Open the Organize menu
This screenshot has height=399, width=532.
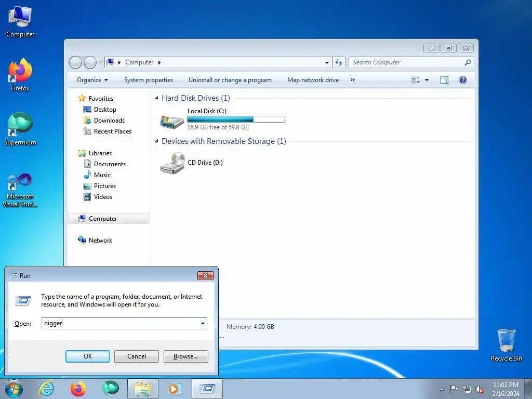[x=92, y=80]
